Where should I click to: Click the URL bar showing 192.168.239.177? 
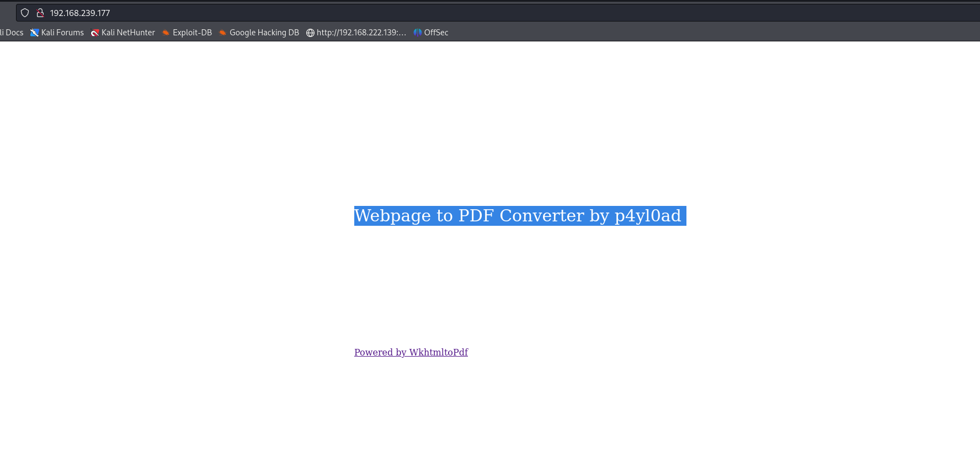(x=498, y=13)
